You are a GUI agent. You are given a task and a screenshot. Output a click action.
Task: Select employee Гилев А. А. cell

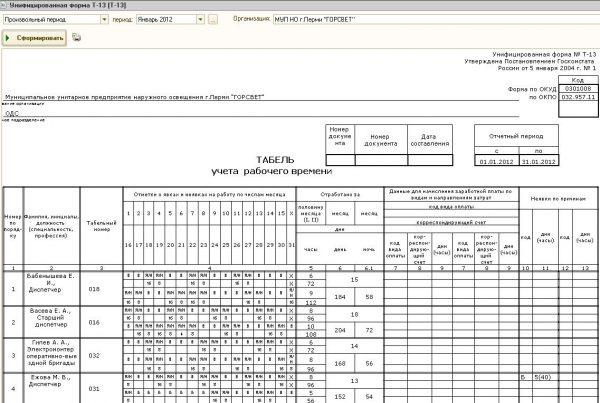point(52,355)
